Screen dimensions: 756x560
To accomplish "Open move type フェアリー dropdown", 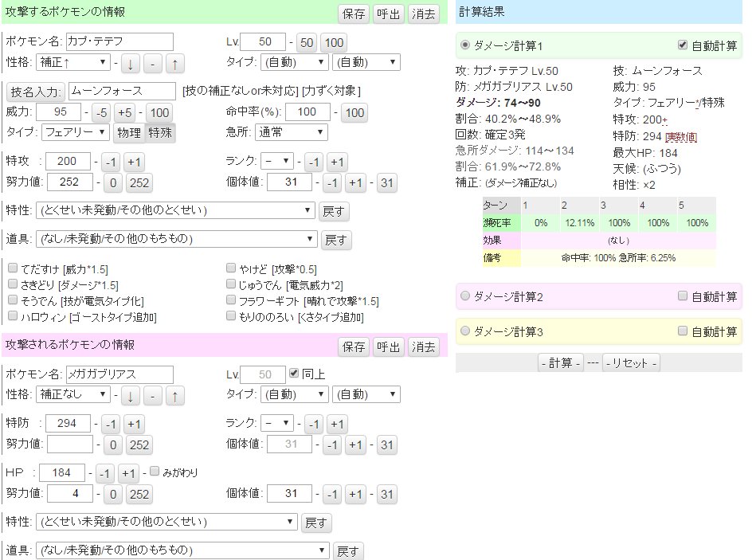I will tap(75, 132).
